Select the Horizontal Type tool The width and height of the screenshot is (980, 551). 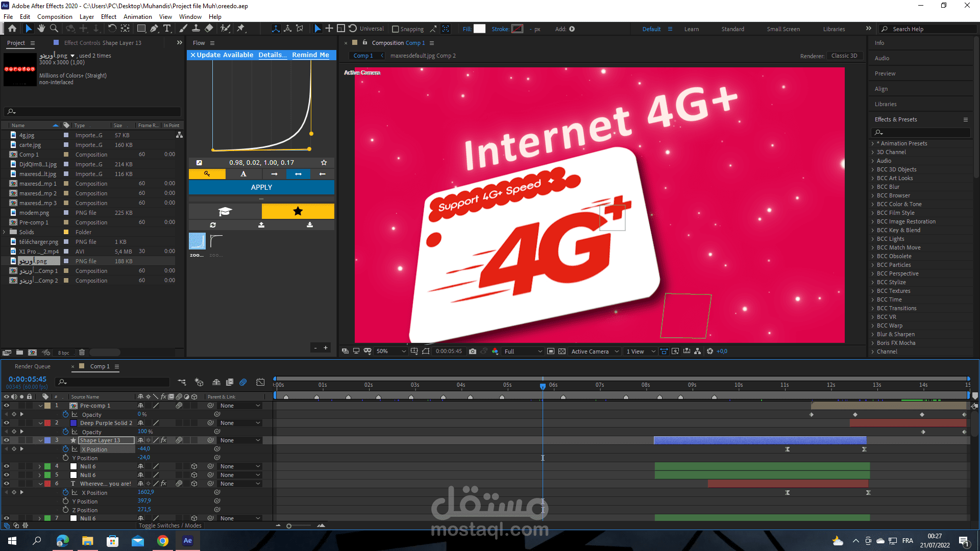tap(167, 29)
